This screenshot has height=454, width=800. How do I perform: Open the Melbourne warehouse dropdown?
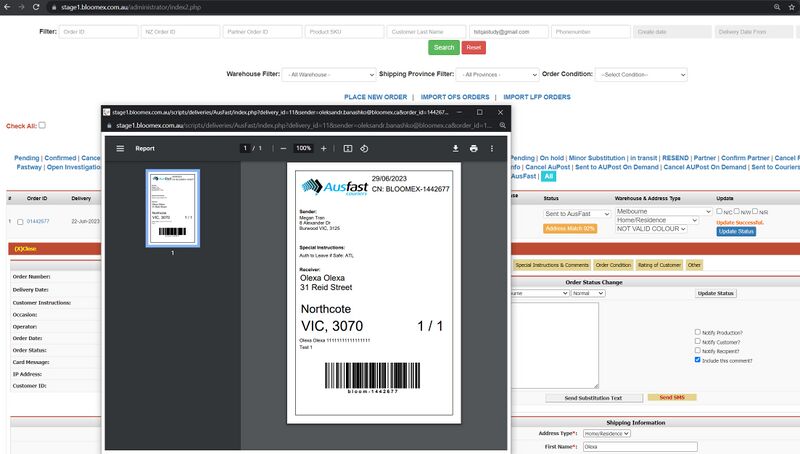pyautogui.click(x=664, y=211)
